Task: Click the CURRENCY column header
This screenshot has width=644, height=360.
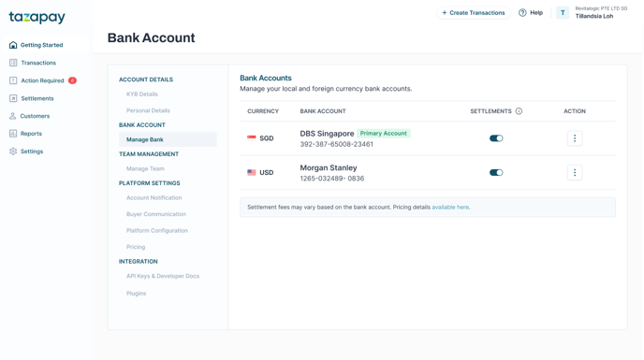Action: click(x=263, y=111)
